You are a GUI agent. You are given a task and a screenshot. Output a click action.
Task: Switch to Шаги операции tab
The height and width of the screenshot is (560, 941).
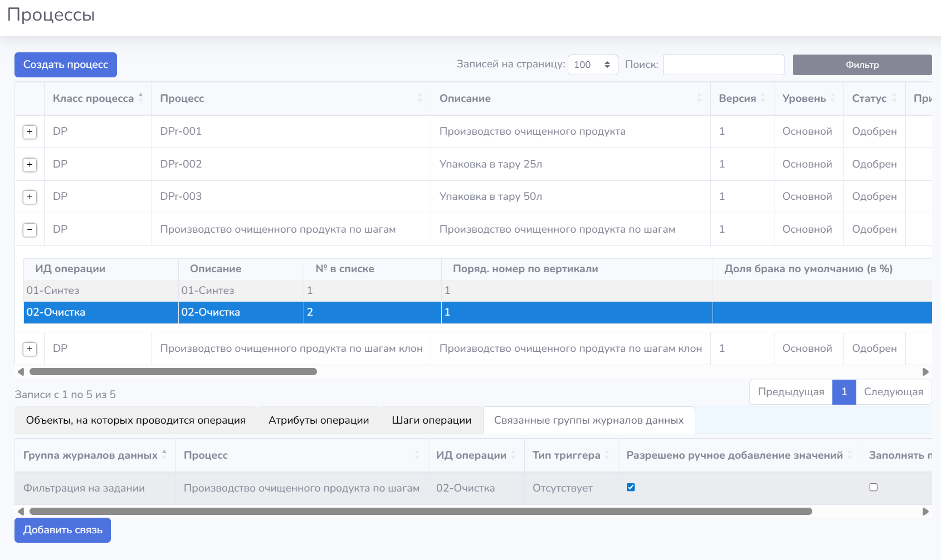tap(432, 420)
